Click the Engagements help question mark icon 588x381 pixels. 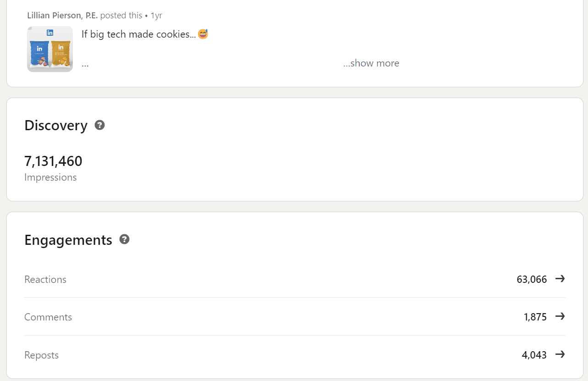[x=124, y=239]
